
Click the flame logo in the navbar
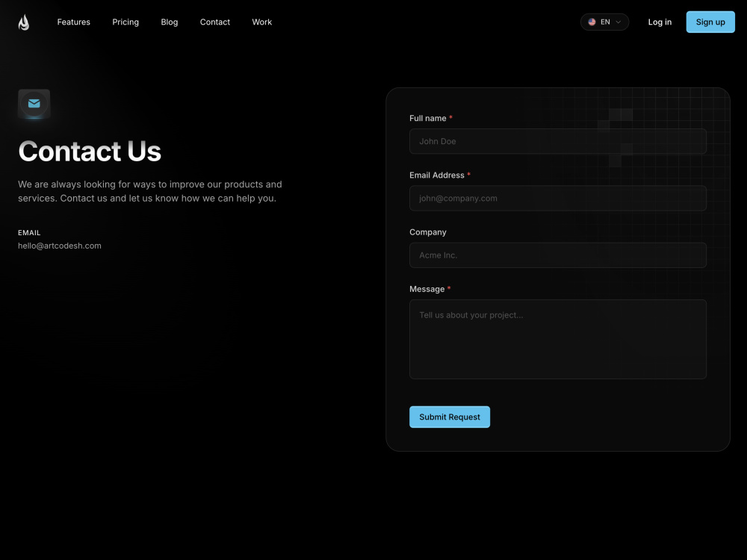pyautogui.click(x=24, y=22)
